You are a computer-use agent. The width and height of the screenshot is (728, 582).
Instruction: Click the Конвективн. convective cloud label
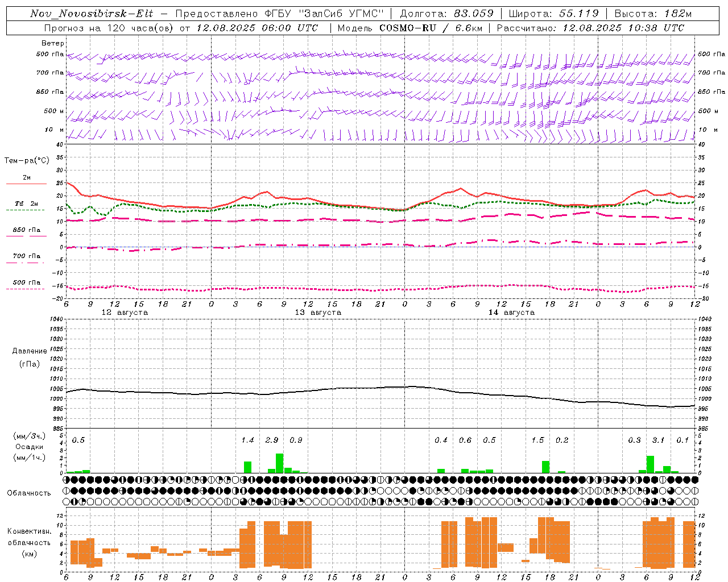point(30,531)
